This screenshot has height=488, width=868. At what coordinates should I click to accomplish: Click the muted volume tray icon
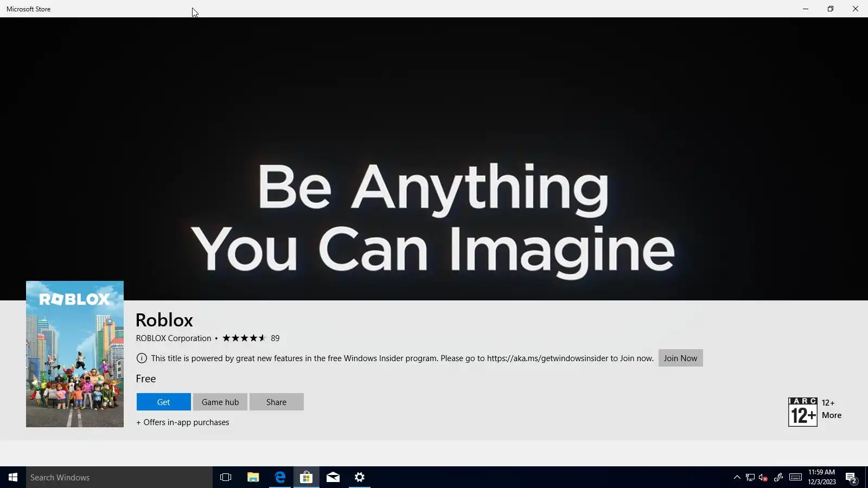click(x=763, y=477)
